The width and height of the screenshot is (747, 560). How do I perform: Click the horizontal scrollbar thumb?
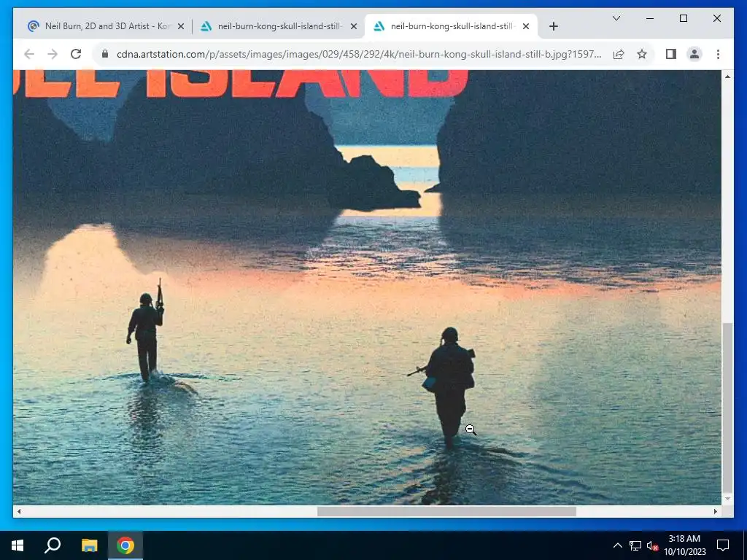(446, 511)
